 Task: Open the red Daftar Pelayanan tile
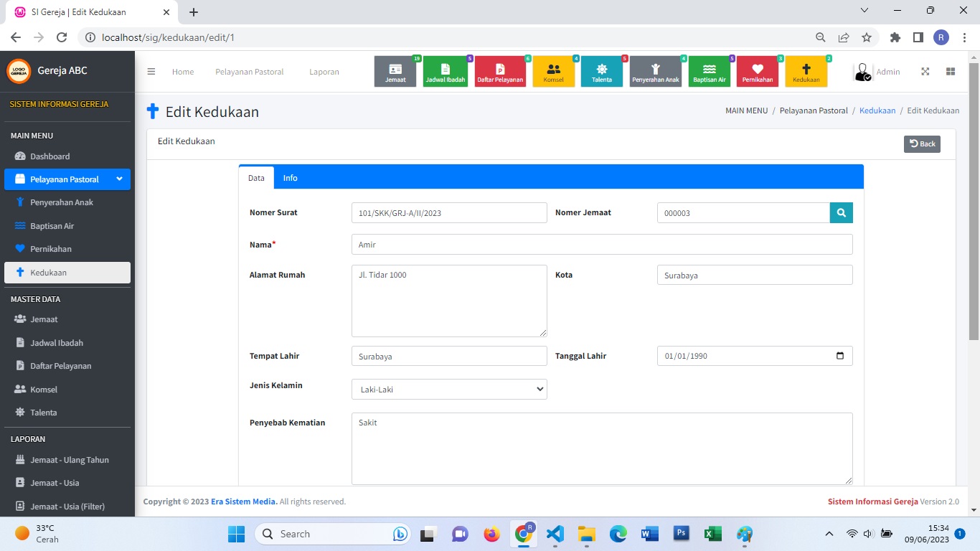pyautogui.click(x=499, y=72)
